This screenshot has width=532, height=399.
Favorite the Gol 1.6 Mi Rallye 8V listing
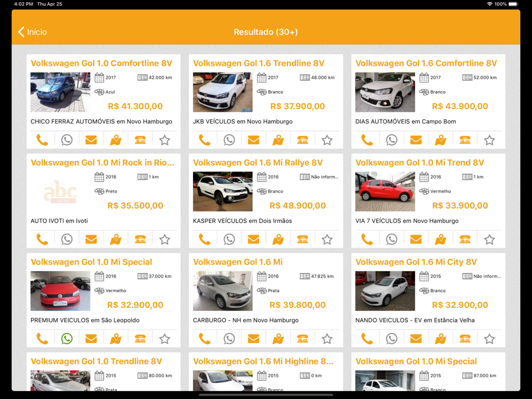(x=327, y=239)
